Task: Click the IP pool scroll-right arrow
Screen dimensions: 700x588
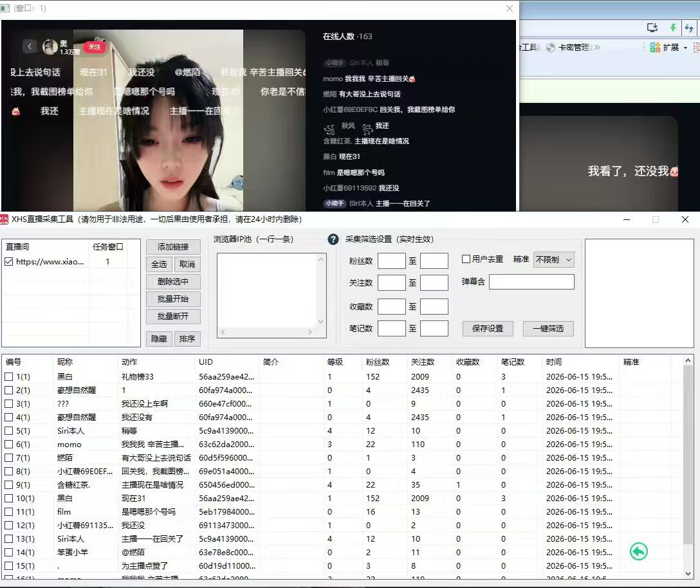Action: pos(310,332)
